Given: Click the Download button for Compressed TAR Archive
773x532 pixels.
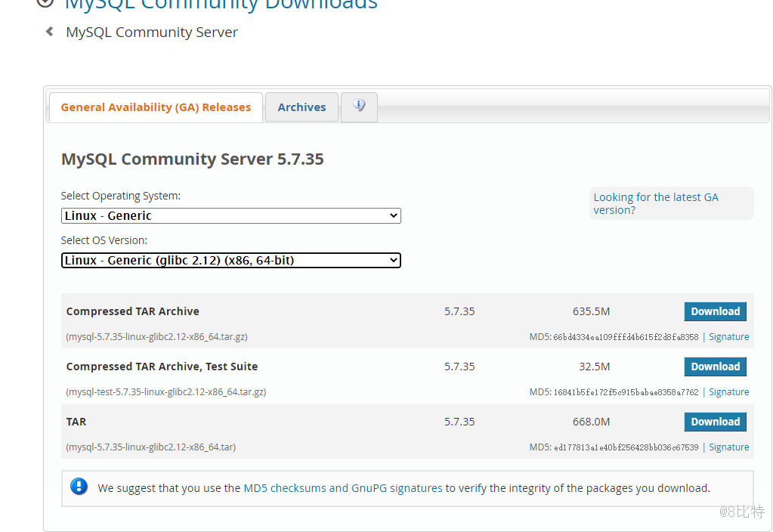Looking at the screenshot, I should (715, 311).
